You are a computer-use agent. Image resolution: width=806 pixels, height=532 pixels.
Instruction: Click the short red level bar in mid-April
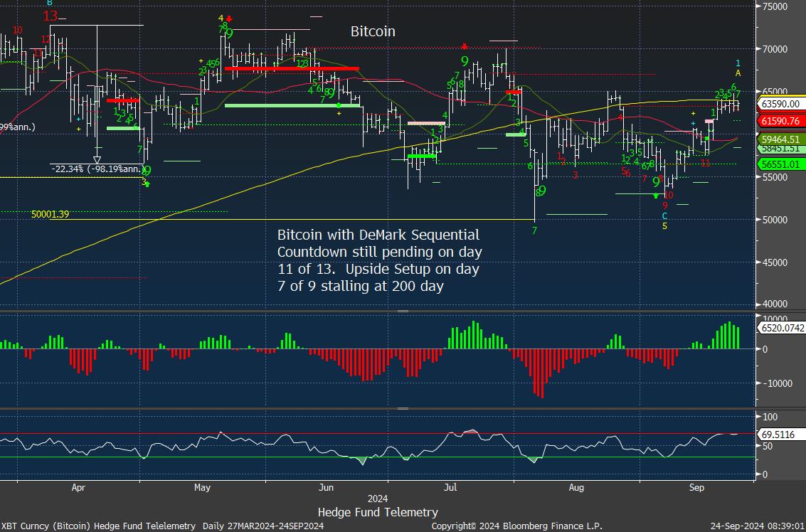click(x=123, y=101)
